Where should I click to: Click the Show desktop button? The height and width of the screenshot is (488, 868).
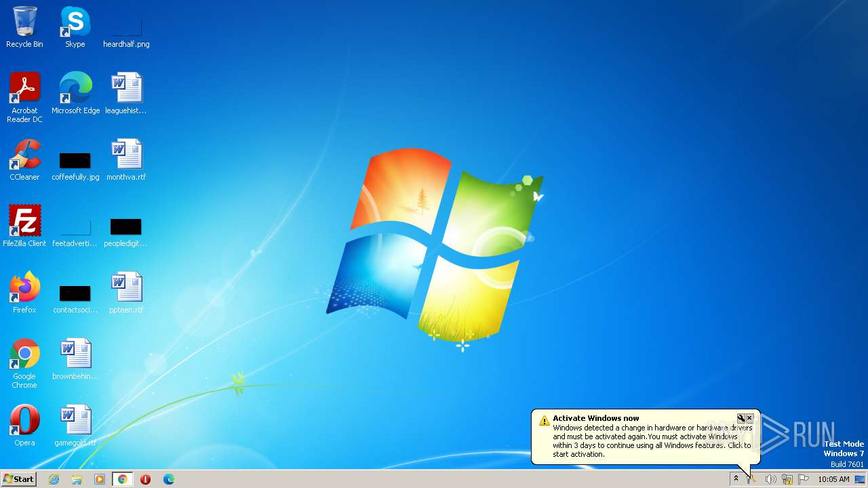coord(861,479)
